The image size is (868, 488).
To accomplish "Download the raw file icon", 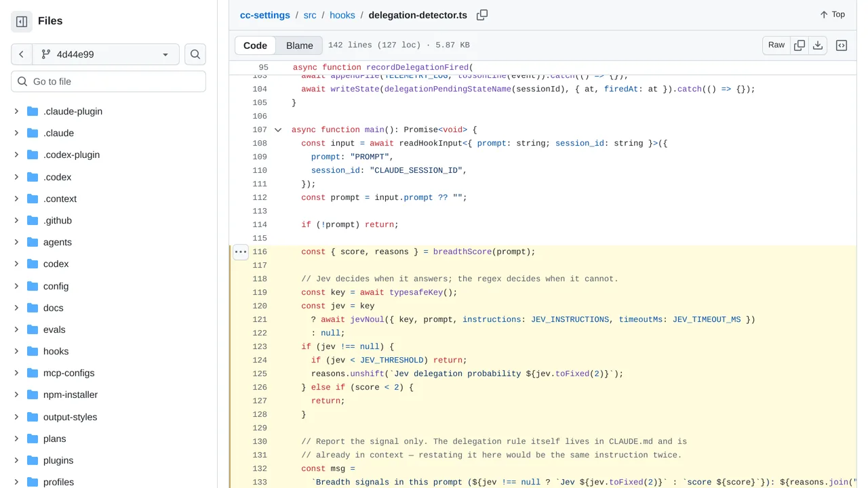I will tap(818, 45).
